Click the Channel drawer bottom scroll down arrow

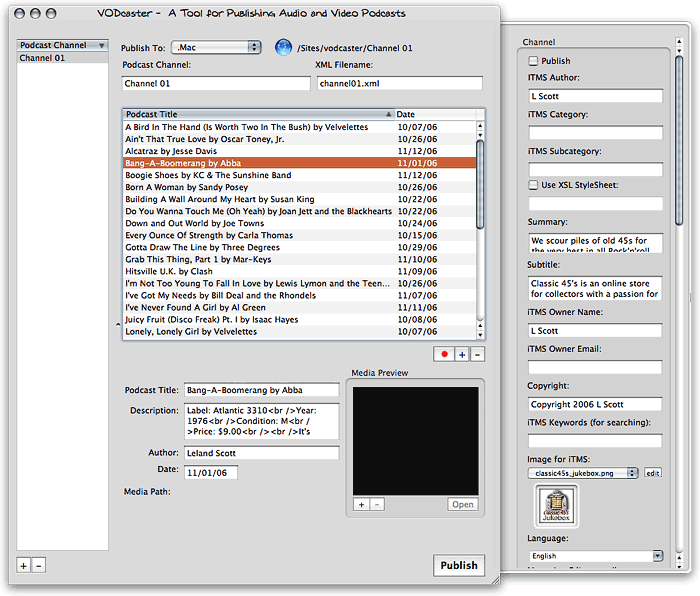[679, 566]
